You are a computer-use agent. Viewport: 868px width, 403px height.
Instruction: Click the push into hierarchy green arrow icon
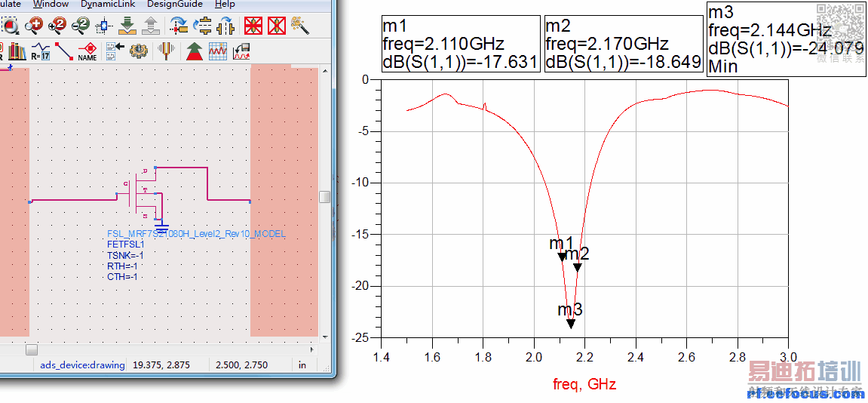click(127, 25)
